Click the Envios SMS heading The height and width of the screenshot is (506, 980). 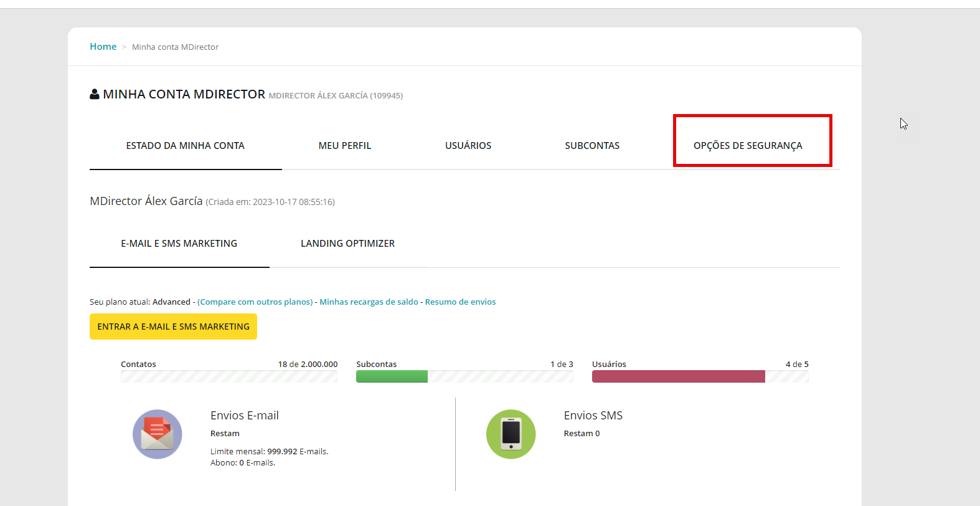[x=593, y=416]
